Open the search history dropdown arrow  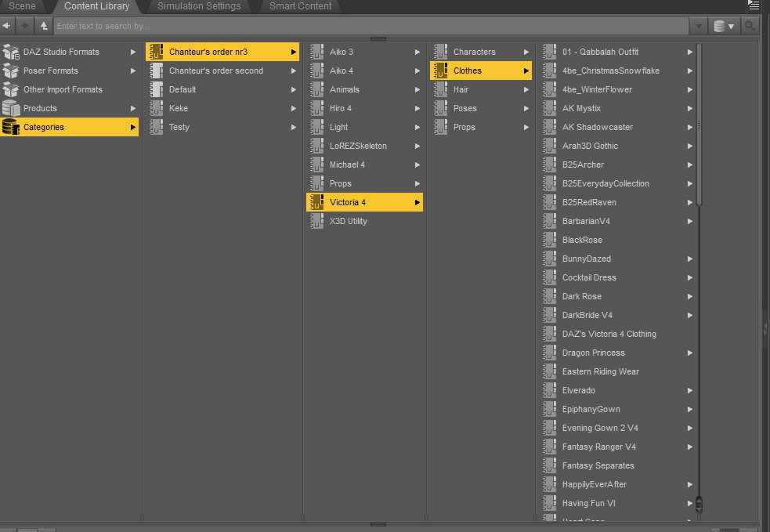click(x=698, y=26)
